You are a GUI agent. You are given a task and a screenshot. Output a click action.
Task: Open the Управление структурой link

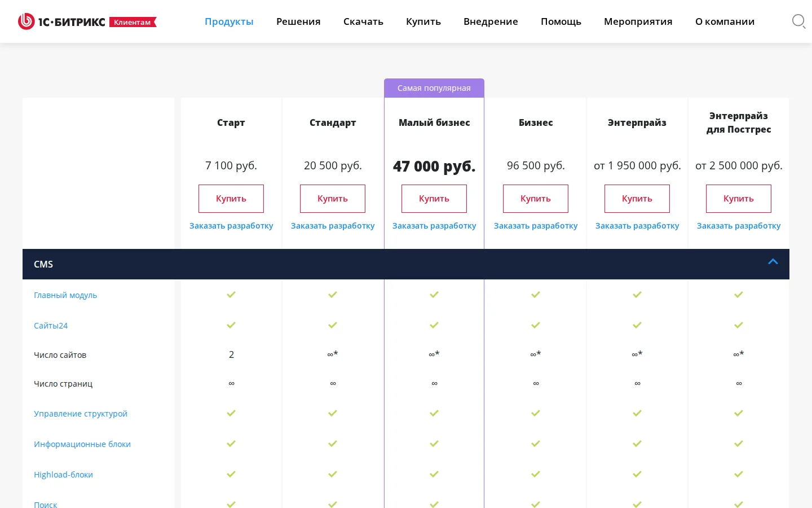pyautogui.click(x=81, y=414)
